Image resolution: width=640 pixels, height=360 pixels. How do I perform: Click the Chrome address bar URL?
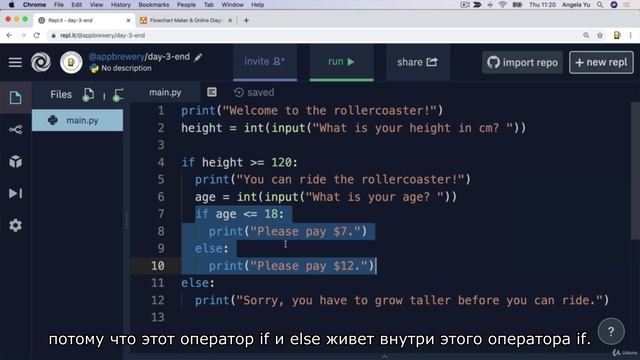pyautogui.click(x=102, y=36)
